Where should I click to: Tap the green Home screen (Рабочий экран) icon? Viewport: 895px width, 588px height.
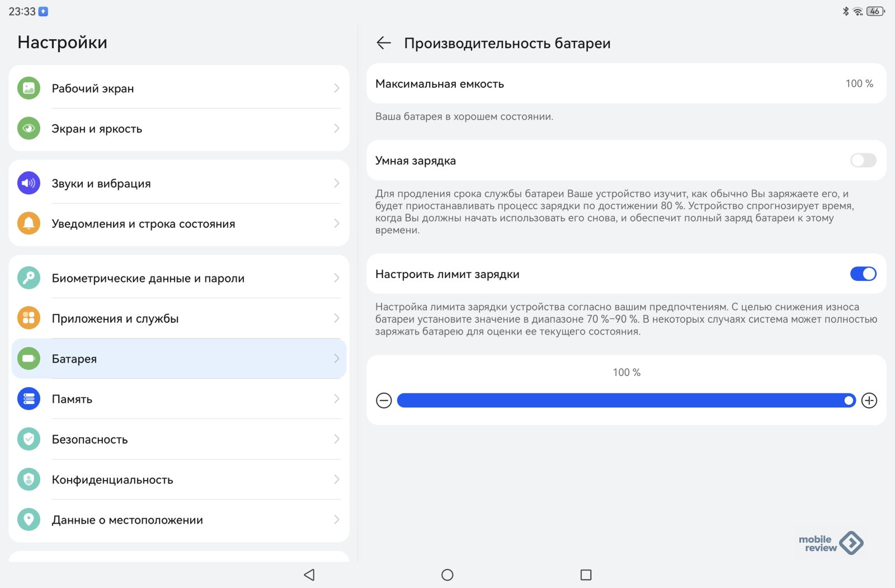point(29,88)
